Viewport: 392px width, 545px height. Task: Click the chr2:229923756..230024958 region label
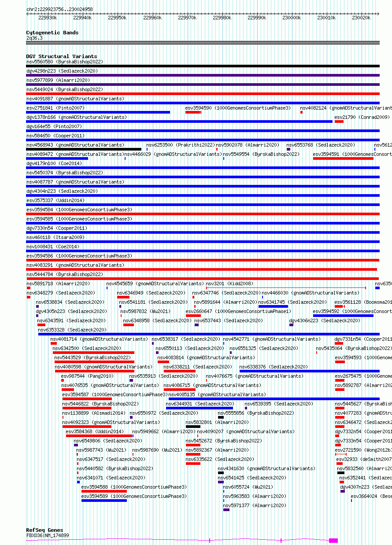(x=59, y=9)
